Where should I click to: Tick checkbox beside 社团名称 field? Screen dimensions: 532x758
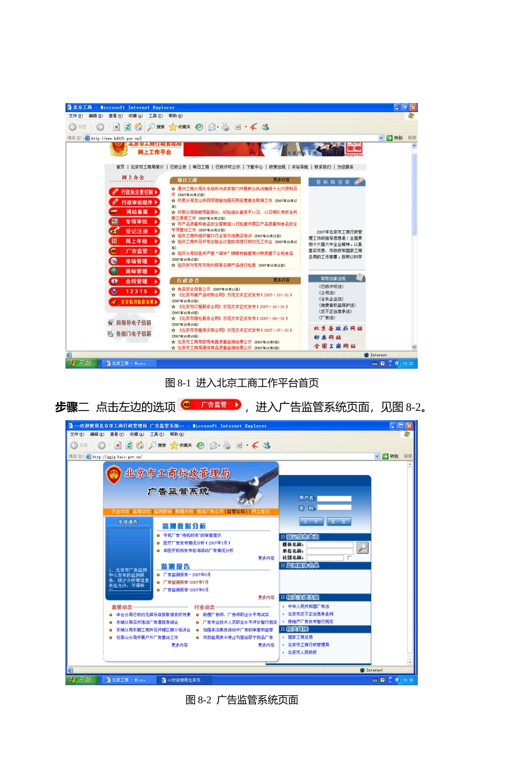tap(349, 558)
